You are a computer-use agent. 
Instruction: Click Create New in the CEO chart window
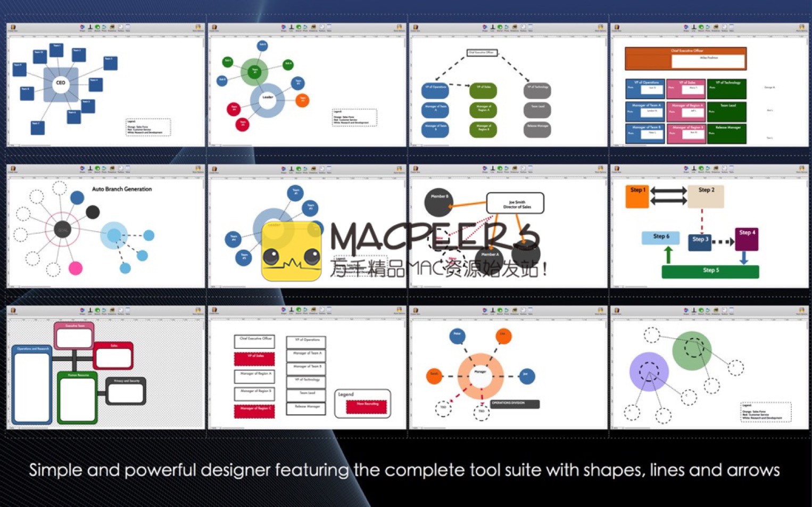[x=13, y=28]
